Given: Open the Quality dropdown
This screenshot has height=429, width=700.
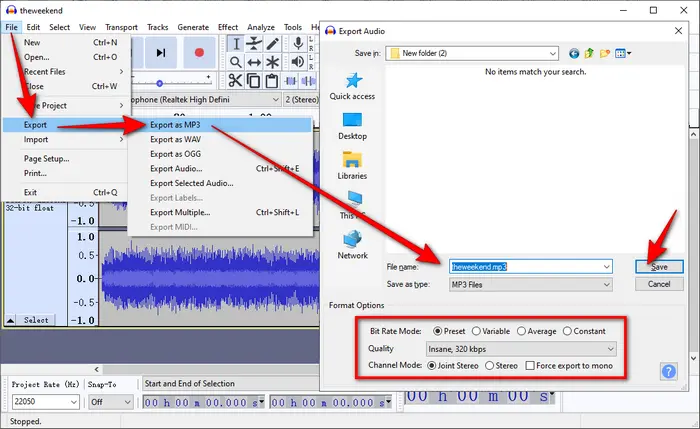Looking at the screenshot, I should tap(521, 349).
